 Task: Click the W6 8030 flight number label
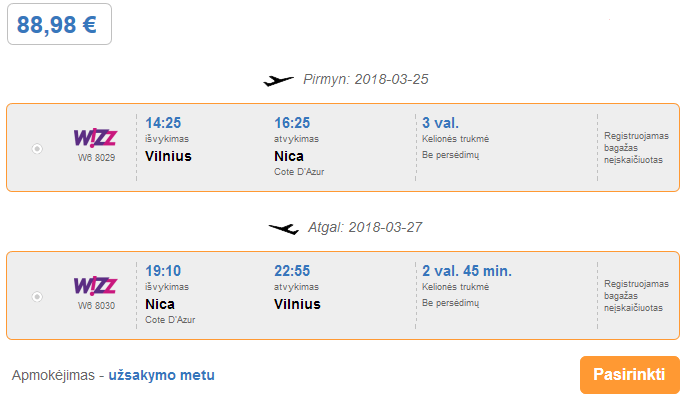97,306
